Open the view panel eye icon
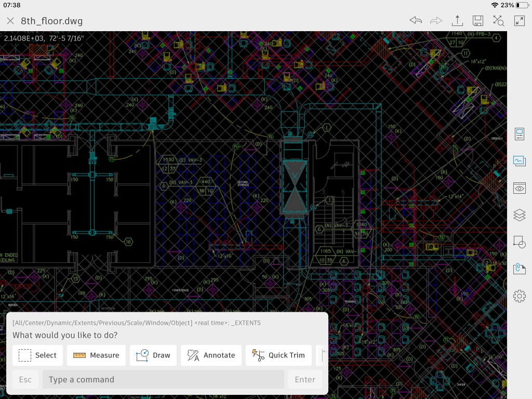This screenshot has width=532, height=399. point(520,188)
